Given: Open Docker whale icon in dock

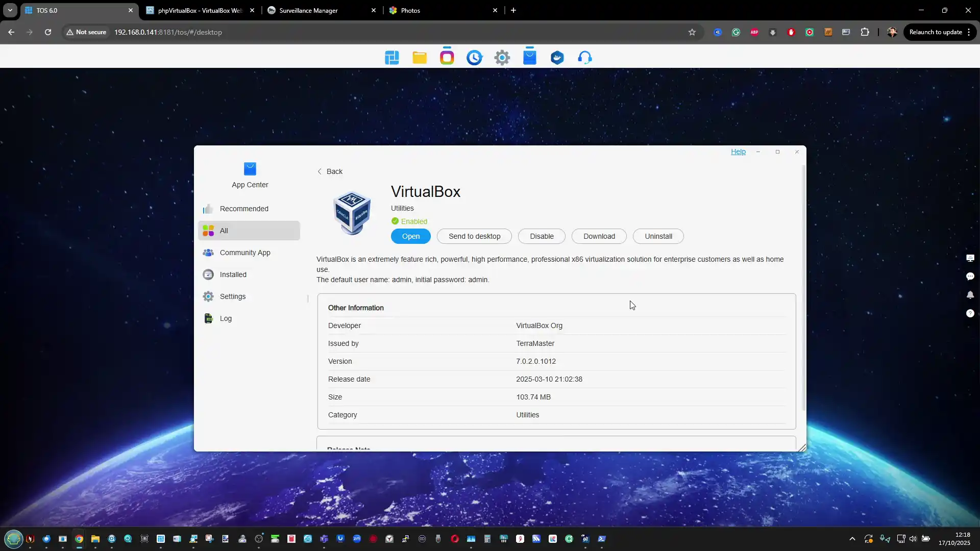Looking at the screenshot, I should click(557, 58).
